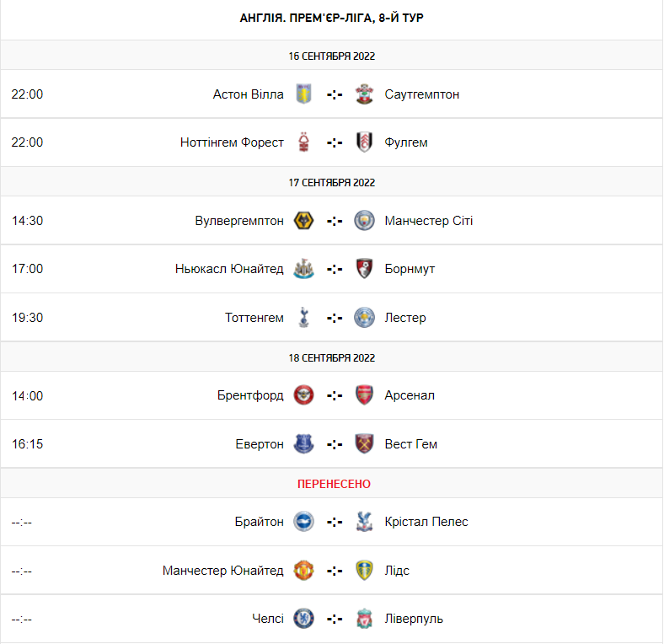Viewport: 664px width, 644px height.
Task: Click the Southampton club crest
Action: click(x=364, y=94)
